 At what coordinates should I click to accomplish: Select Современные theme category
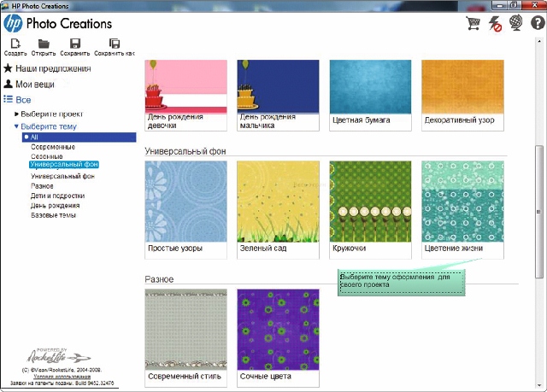(x=53, y=147)
